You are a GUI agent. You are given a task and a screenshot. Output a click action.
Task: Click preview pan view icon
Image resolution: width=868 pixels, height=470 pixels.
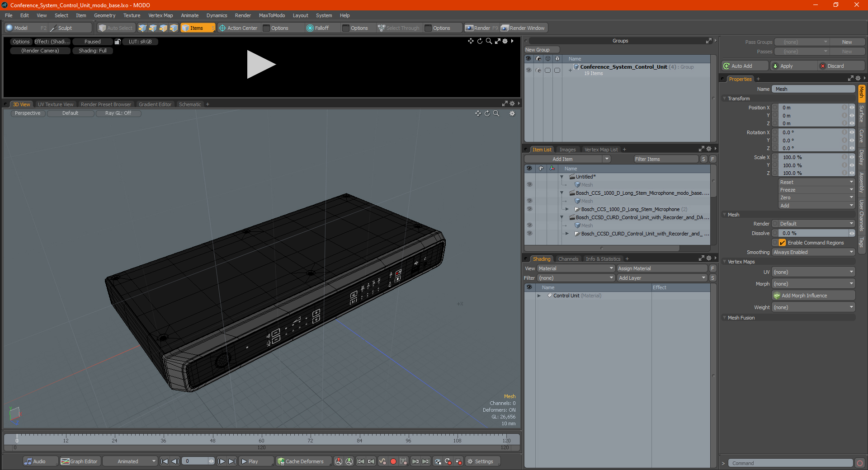(471, 41)
